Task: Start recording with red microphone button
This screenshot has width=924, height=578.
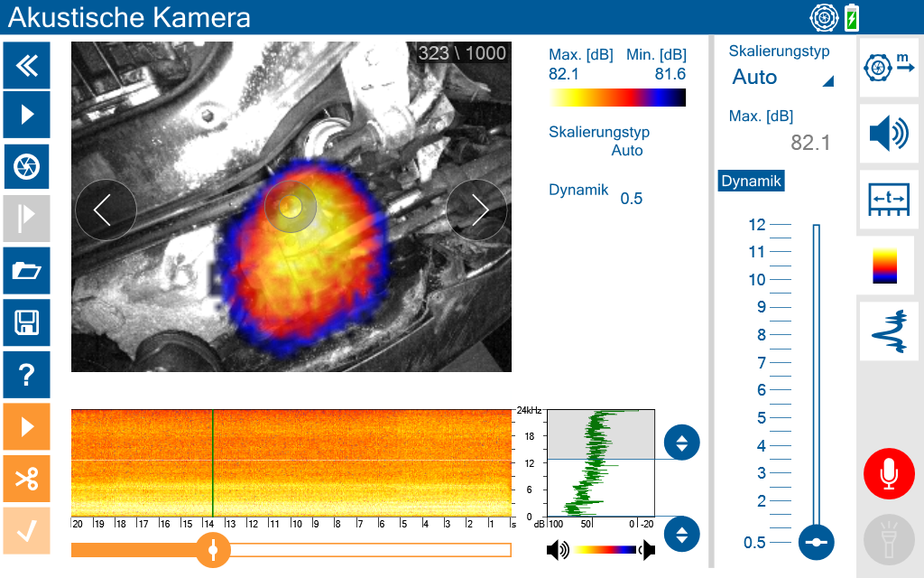Action: [x=889, y=474]
